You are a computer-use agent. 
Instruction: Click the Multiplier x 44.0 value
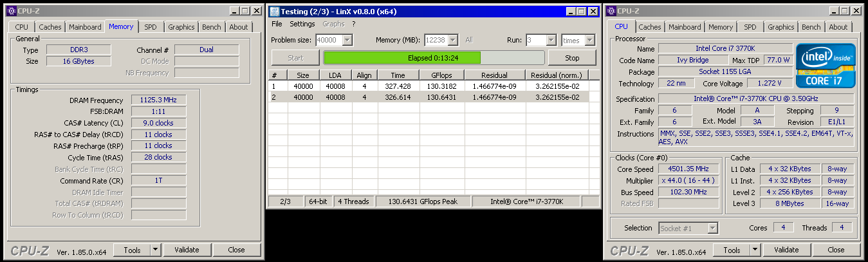pos(688,180)
